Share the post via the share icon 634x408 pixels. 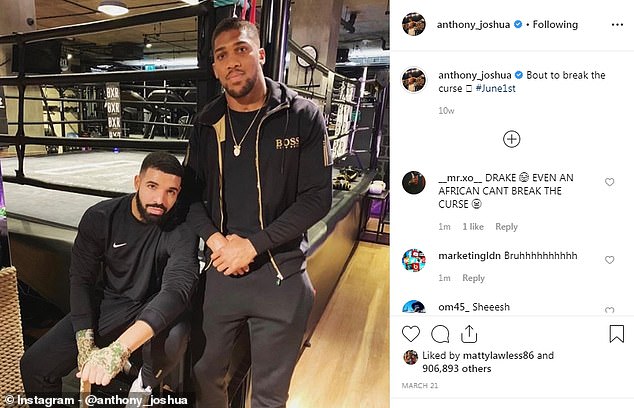[469, 334]
